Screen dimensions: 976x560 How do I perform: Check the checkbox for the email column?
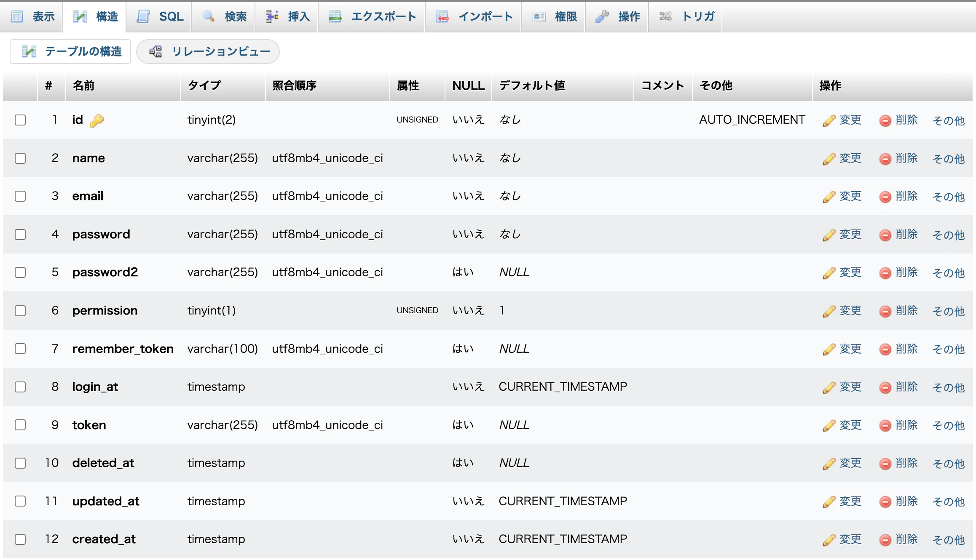[x=20, y=196]
